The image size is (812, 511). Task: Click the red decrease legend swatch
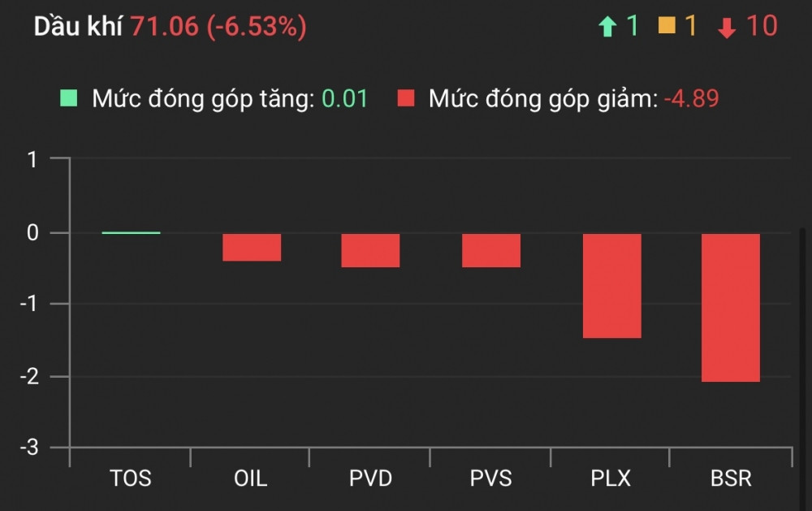click(x=406, y=99)
